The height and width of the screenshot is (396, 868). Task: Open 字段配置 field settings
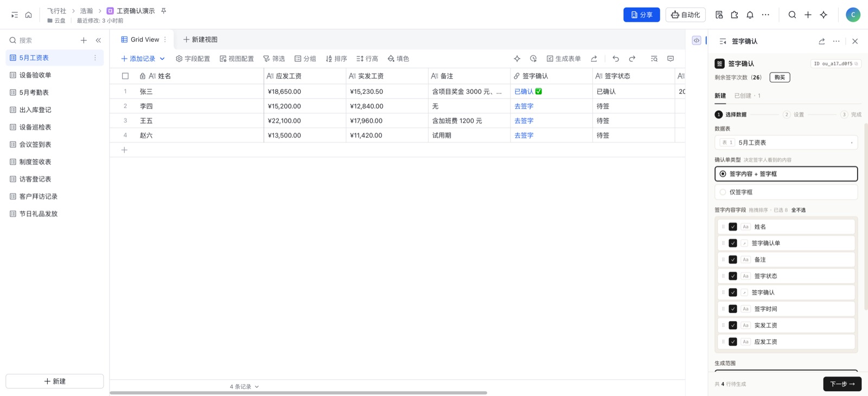tap(193, 59)
